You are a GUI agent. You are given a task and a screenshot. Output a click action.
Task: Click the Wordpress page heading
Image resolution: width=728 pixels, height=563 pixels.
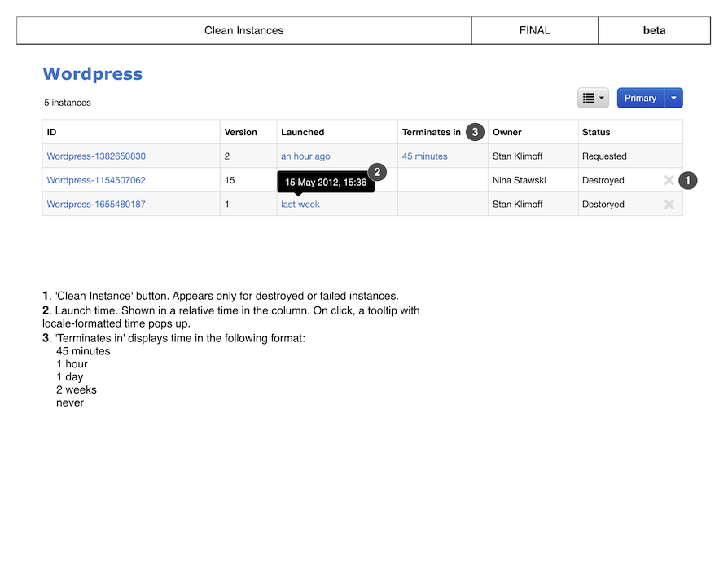(92, 74)
